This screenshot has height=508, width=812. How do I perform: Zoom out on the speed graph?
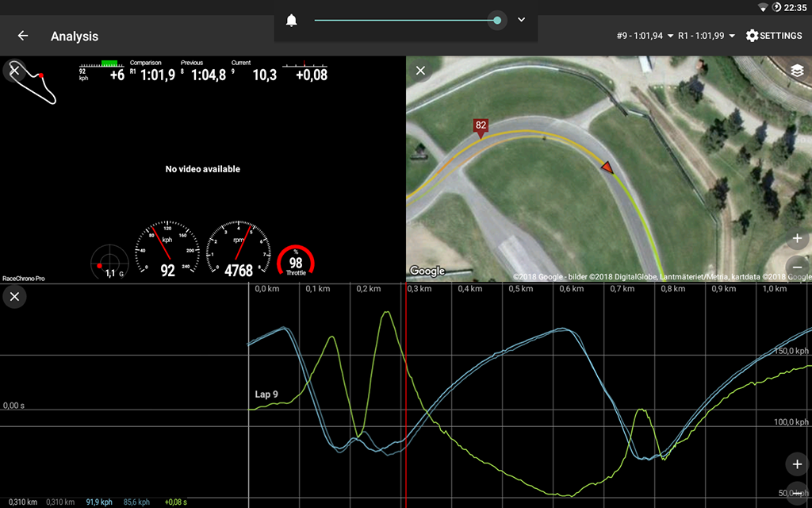(x=797, y=492)
